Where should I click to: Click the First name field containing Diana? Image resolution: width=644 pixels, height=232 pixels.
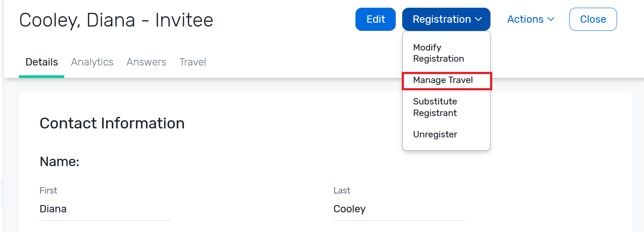click(105, 209)
